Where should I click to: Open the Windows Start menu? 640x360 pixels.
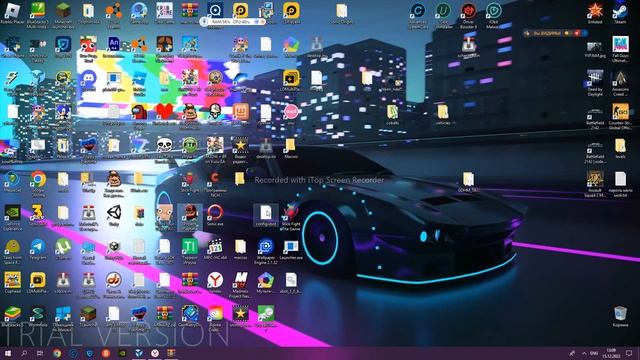coord(8,353)
